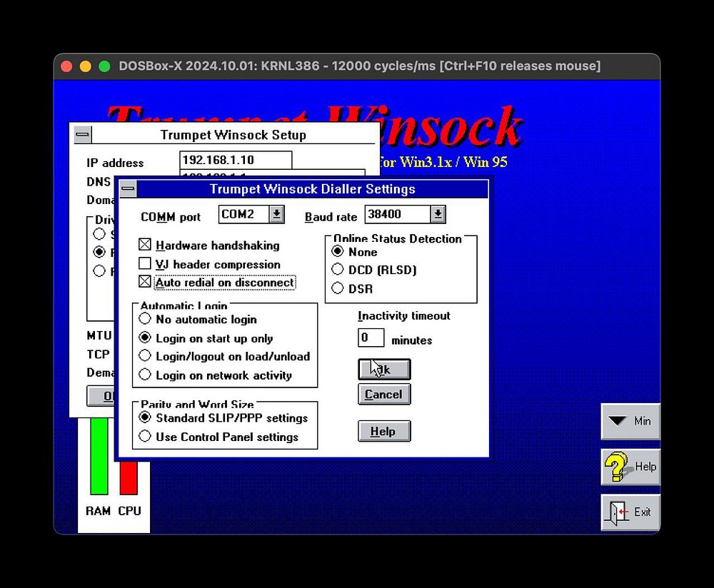Click the partially hidden OK button in Setup window
Viewport: 714px width, 588px height.
point(101,396)
